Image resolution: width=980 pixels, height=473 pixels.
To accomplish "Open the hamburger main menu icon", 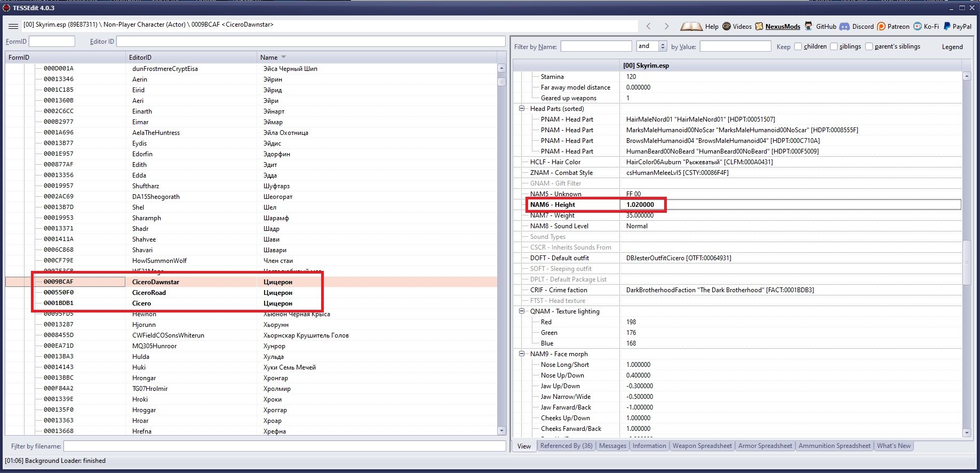I will [13, 26].
